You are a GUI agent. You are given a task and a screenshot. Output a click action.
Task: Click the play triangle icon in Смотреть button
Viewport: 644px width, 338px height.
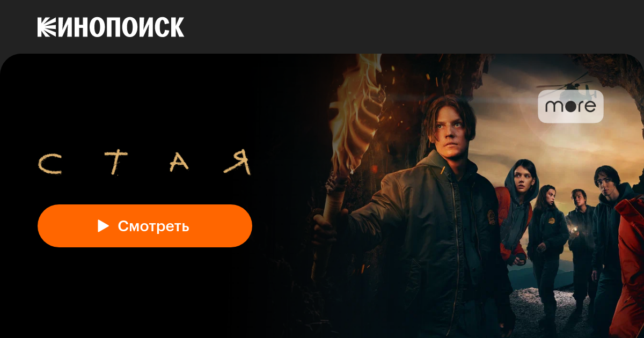103,226
